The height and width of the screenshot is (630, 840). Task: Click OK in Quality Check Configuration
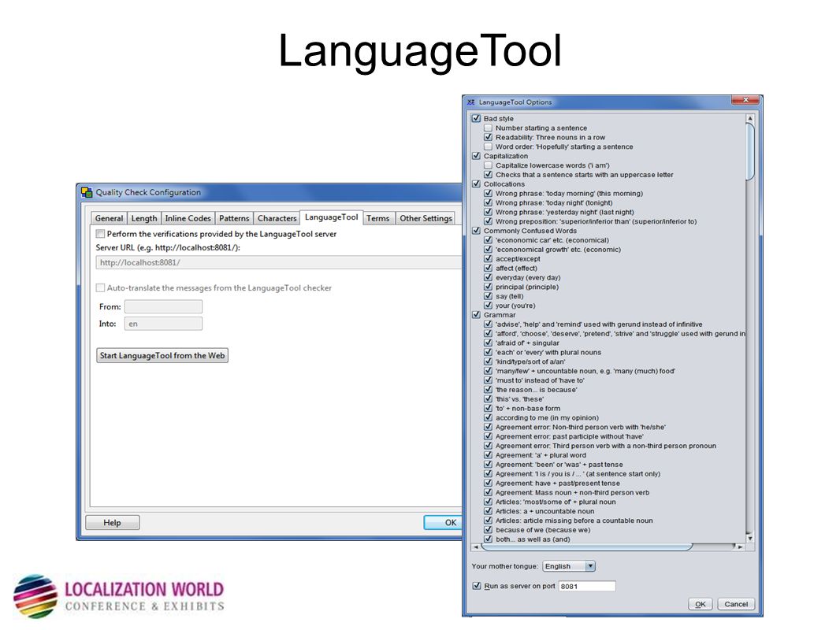coord(444,522)
